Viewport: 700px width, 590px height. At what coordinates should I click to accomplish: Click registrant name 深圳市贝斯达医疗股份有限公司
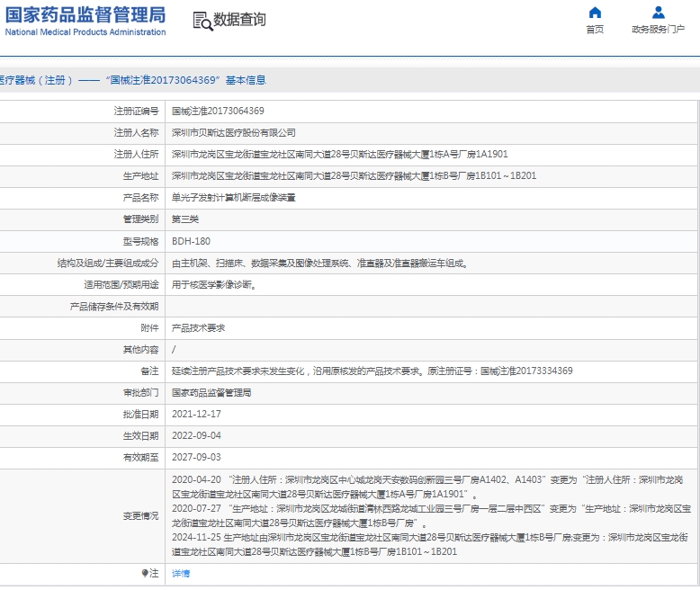[233, 133]
